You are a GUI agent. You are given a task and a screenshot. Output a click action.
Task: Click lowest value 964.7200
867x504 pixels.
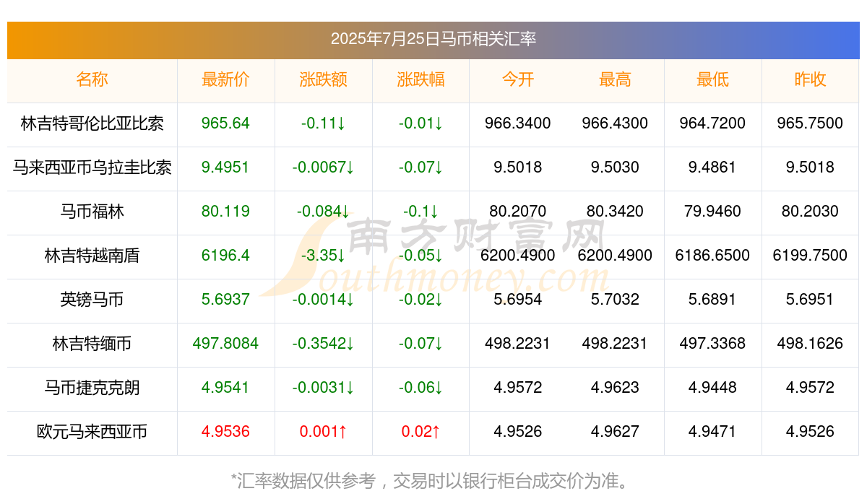tap(712, 123)
